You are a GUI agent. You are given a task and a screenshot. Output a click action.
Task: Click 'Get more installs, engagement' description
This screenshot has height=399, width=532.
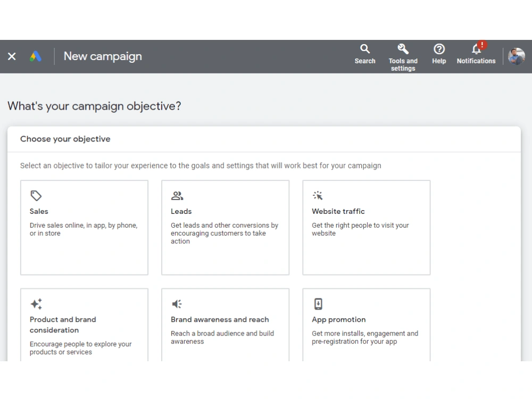pos(365,338)
